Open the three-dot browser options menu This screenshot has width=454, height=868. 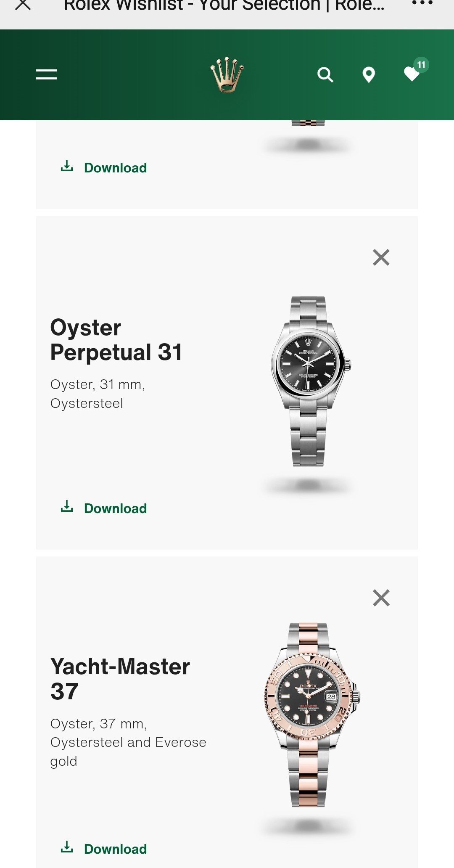[x=422, y=3]
